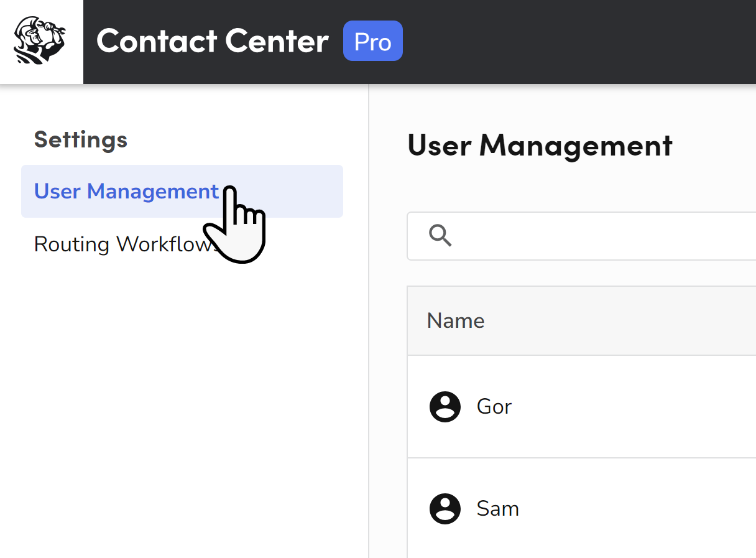Open User Management in the settings sidebar
This screenshot has height=558, width=756.
coord(182,191)
